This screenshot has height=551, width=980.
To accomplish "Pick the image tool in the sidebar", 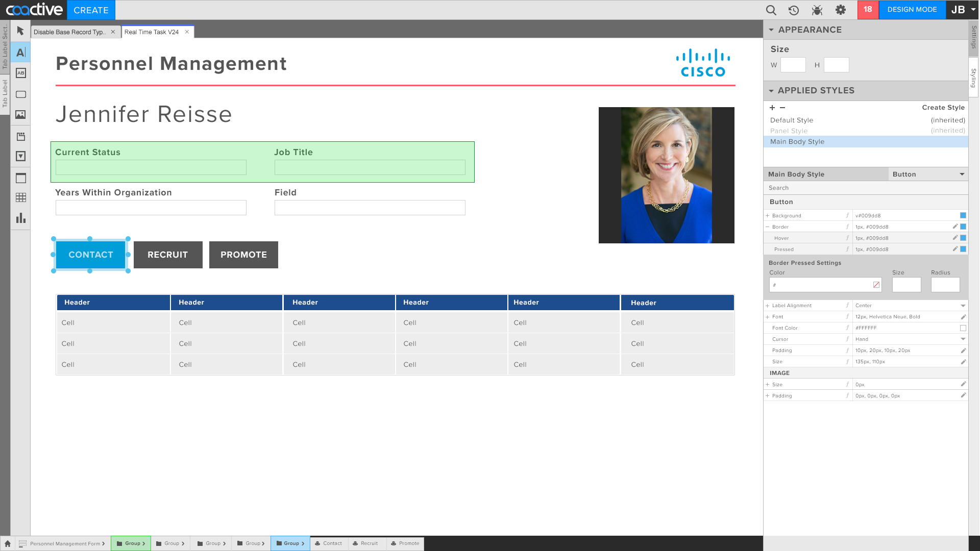I will point(20,115).
